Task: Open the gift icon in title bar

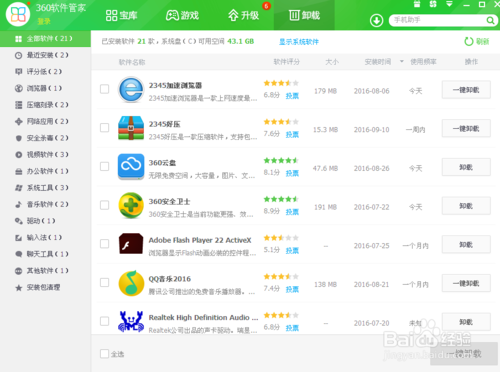Action: [x=417, y=4]
